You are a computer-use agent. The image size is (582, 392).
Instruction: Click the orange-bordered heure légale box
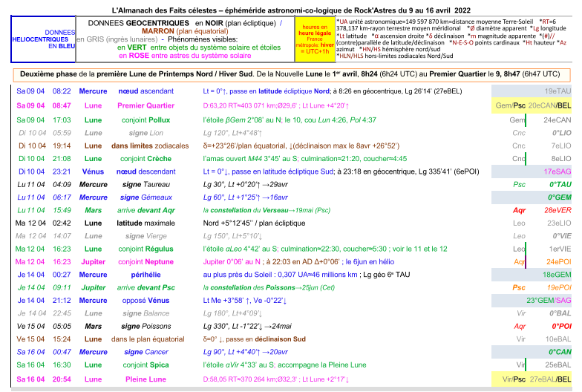pyautogui.click(x=313, y=40)
